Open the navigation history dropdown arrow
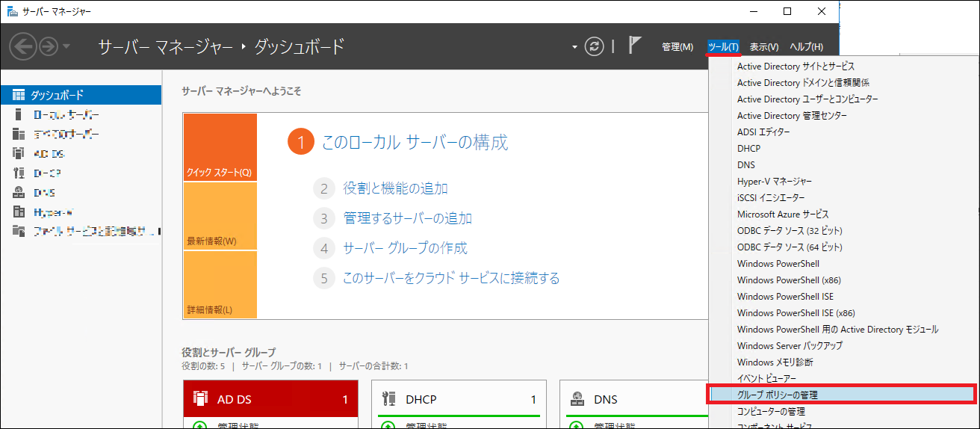Image resolution: width=980 pixels, height=429 pixels. click(x=66, y=47)
